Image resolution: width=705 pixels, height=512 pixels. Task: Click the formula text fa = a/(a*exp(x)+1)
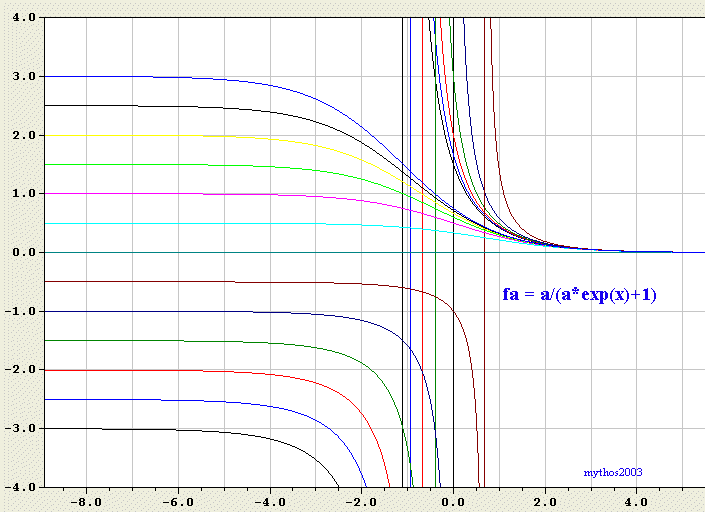tap(580, 295)
